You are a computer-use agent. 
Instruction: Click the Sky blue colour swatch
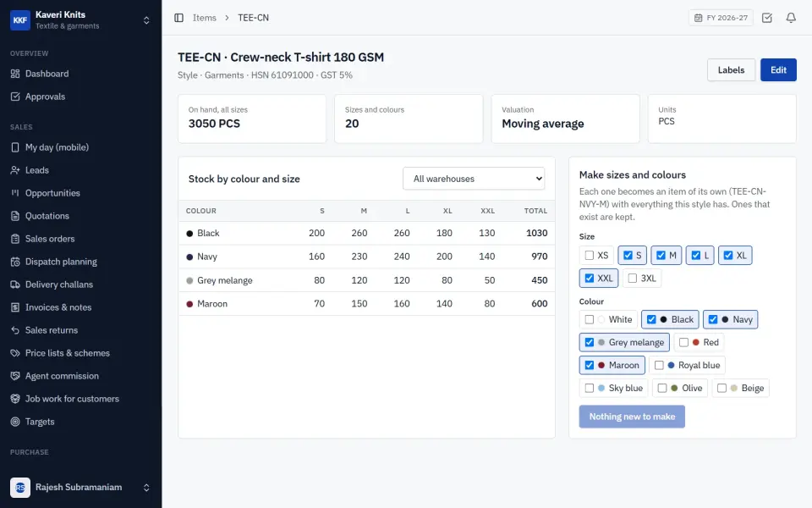coord(601,388)
